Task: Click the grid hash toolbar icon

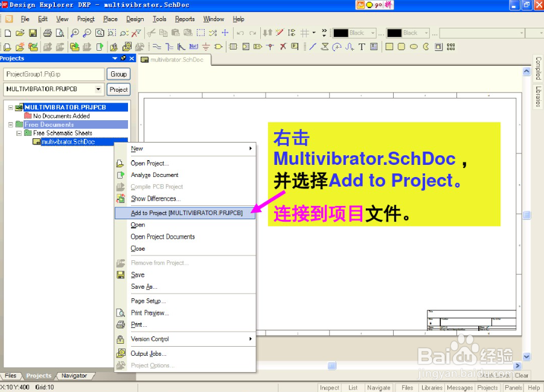Action: pos(304,33)
